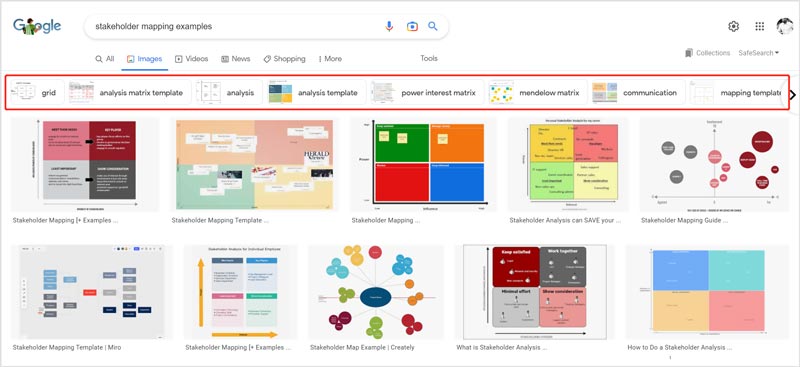Expand the More menu
The width and height of the screenshot is (800, 367).
pos(330,59)
